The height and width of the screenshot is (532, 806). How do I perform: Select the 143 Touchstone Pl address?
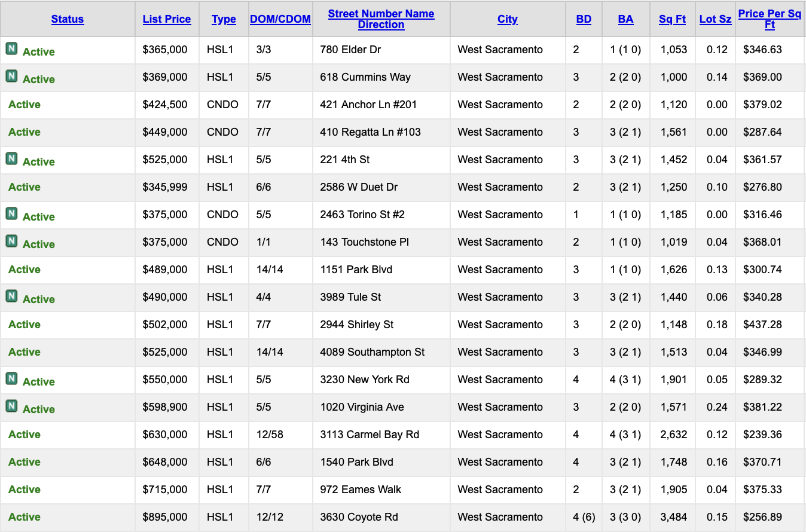pos(365,242)
